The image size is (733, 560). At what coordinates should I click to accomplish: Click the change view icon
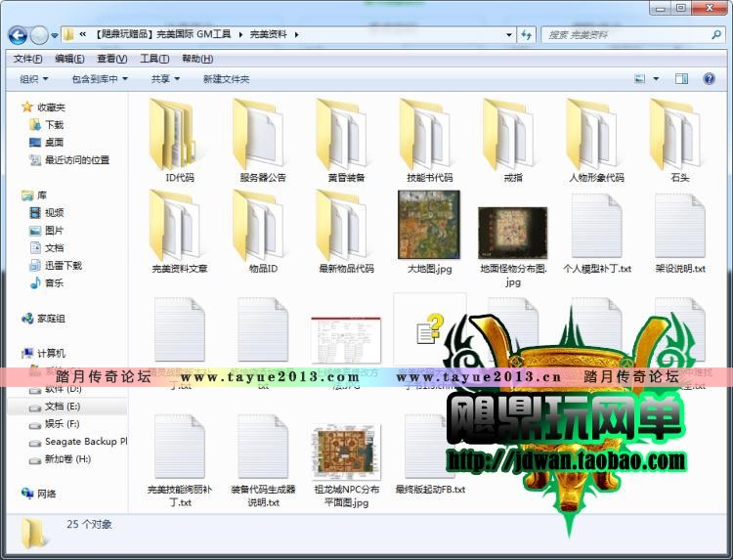coord(639,79)
